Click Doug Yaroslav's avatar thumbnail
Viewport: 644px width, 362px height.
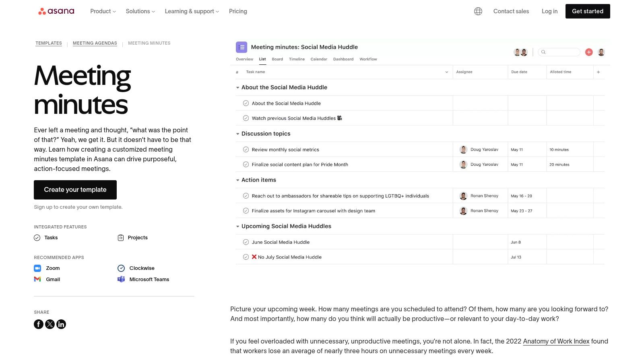click(464, 149)
